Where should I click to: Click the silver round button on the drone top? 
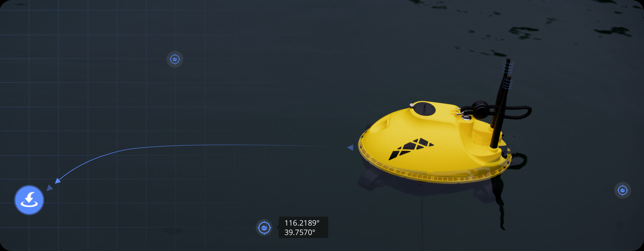tap(466, 118)
